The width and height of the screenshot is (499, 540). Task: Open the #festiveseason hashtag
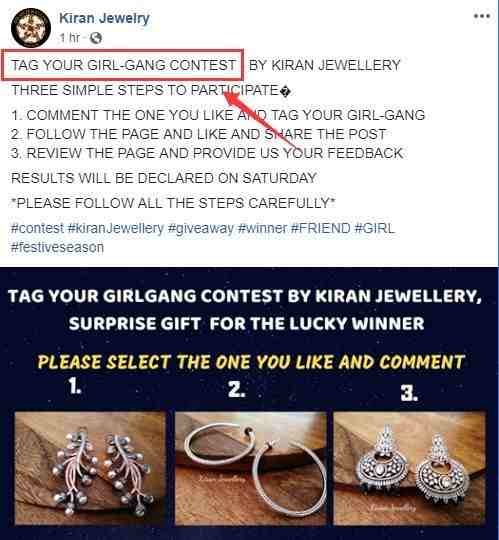[x=58, y=247]
